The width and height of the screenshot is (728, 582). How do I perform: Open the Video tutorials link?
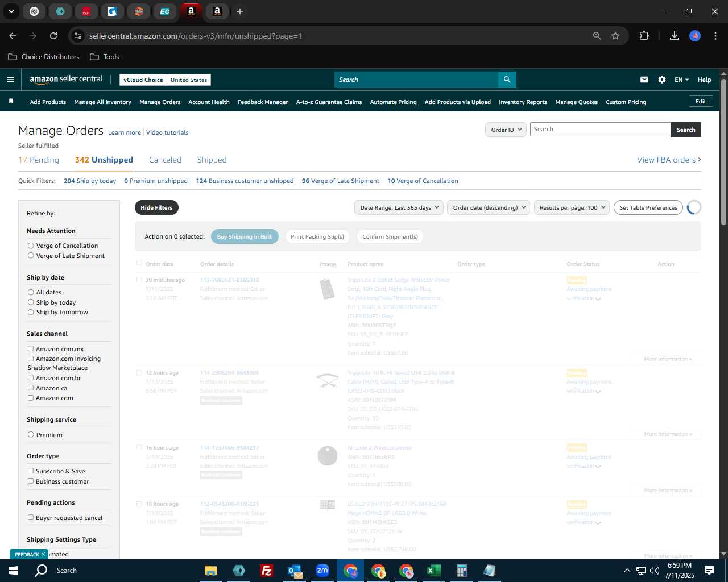pyautogui.click(x=167, y=132)
